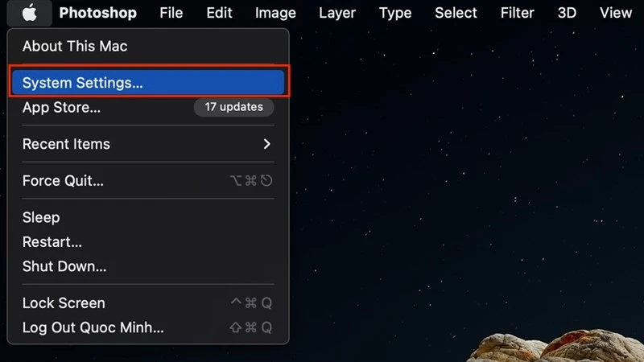Open the Filter menu

517,13
